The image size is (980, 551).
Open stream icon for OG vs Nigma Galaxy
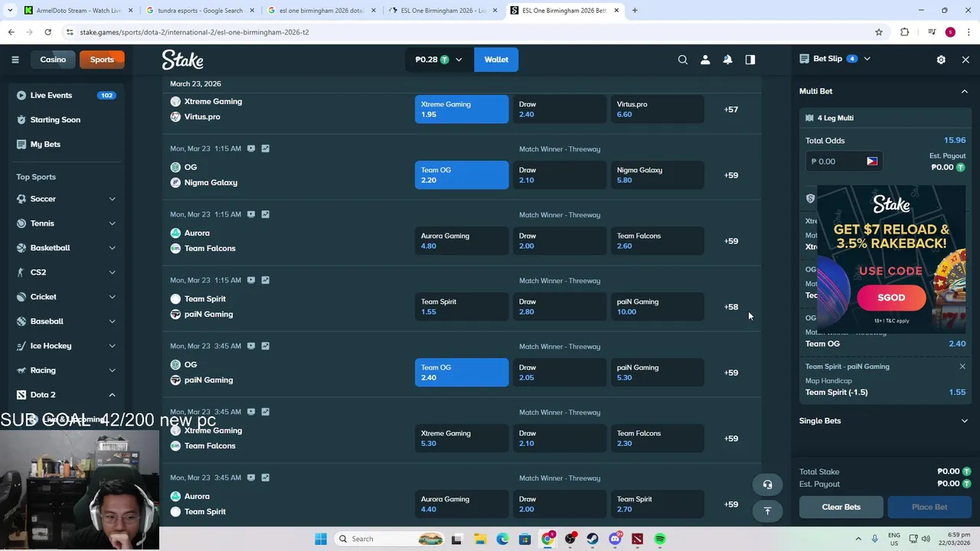pos(251,148)
